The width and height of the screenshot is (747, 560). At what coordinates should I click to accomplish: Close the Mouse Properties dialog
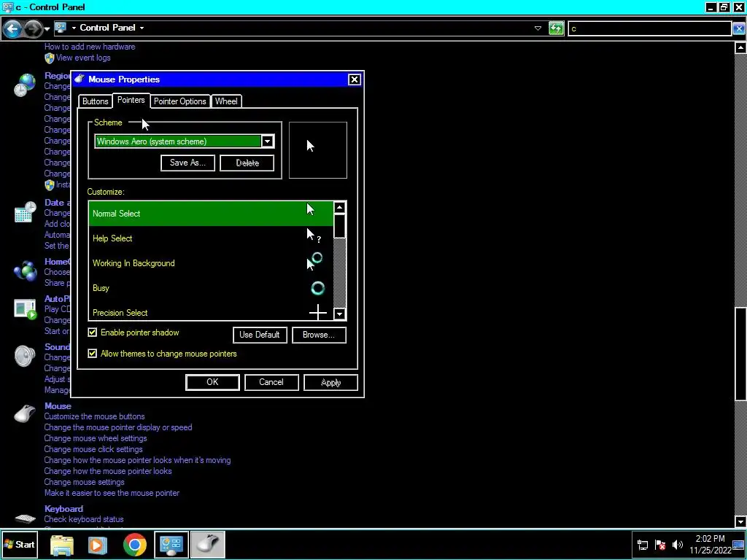(x=355, y=79)
